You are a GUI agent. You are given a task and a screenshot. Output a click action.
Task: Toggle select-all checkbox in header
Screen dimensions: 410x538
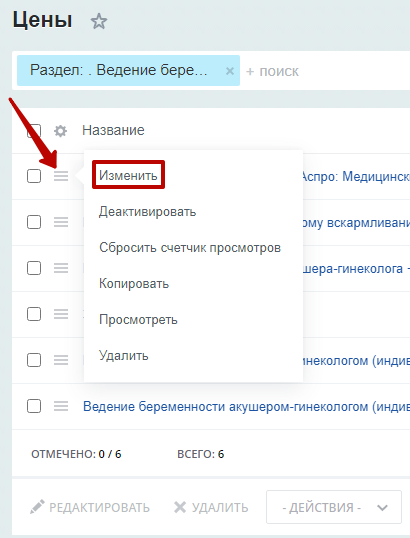click(x=34, y=131)
